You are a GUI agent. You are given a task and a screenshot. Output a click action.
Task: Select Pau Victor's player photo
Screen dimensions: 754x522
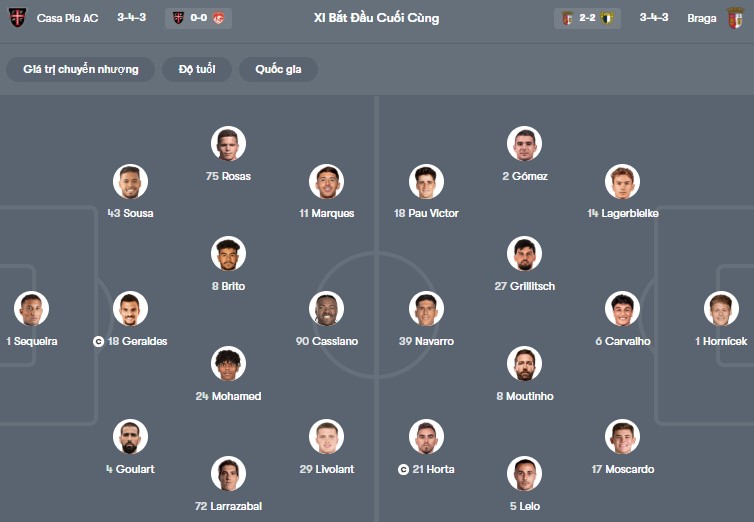point(426,181)
